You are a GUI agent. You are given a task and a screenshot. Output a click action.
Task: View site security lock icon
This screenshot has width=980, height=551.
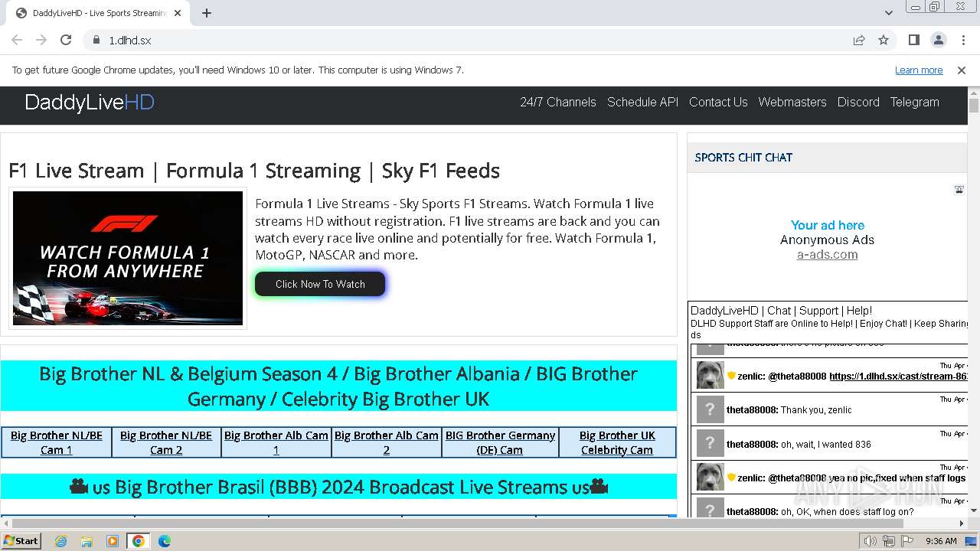click(x=96, y=40)
